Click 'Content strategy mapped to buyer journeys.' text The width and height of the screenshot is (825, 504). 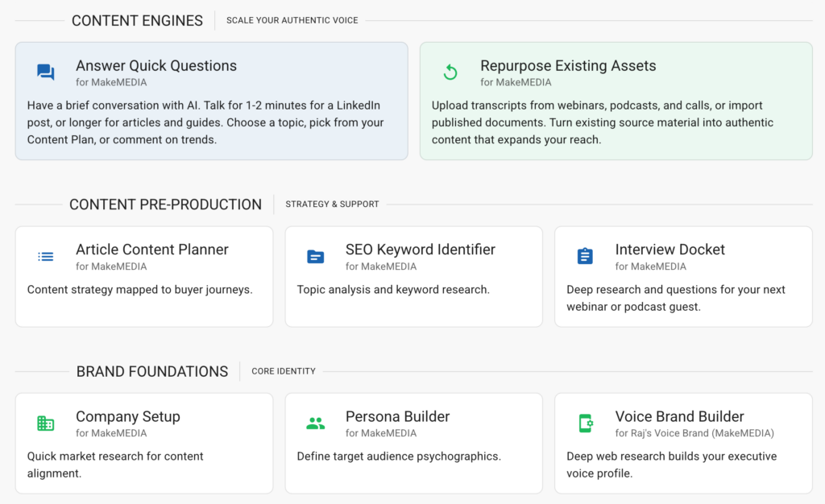point(140,290)
